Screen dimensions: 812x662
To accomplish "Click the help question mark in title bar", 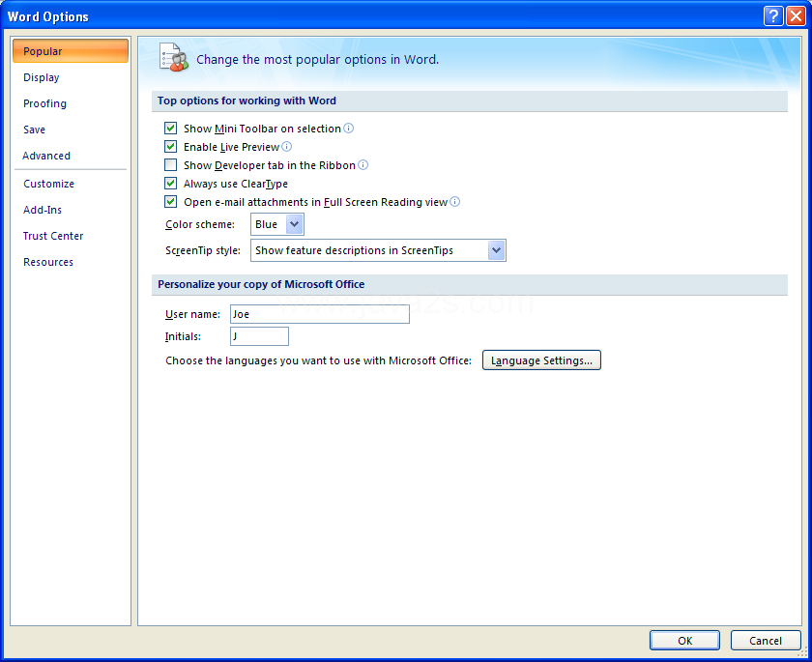I will 773,16.
